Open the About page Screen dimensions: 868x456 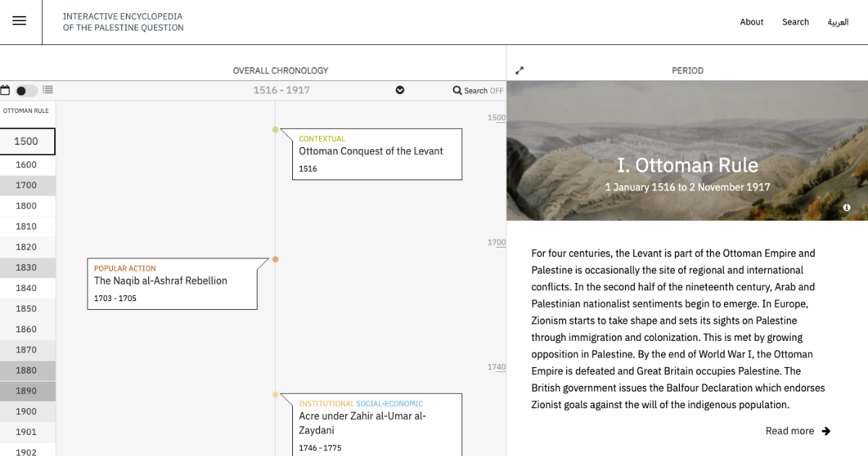(752, 22)
